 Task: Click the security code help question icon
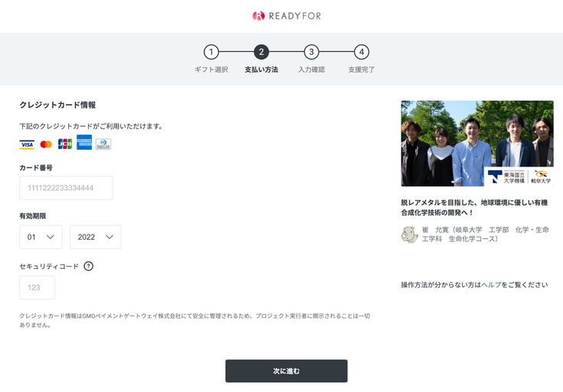[x=89, y=266]
